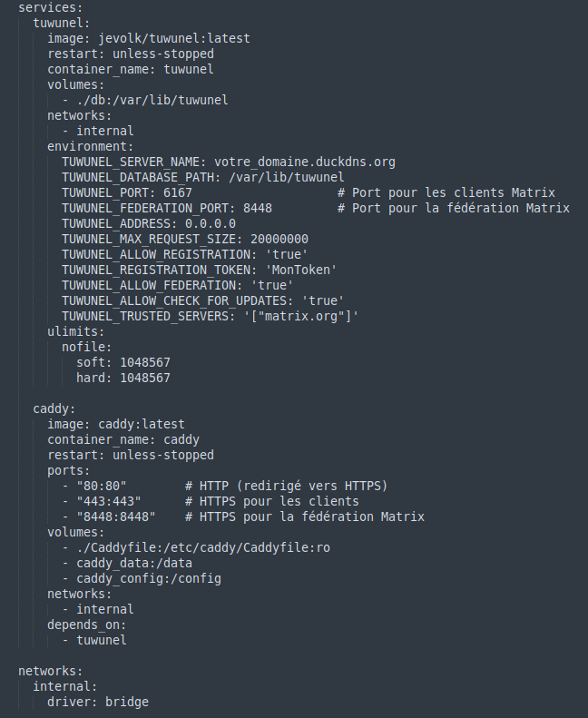Click the TUWUNEL_ALLOW_REGISTRATION 'true' value
Viewport: 588px width, 718px height.
click(x=287, y=254)
